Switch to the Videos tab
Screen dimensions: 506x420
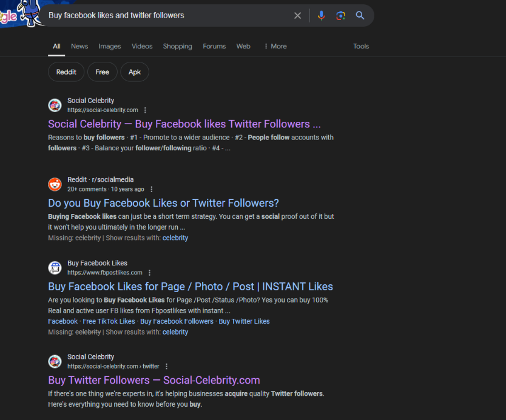(142, 47)
